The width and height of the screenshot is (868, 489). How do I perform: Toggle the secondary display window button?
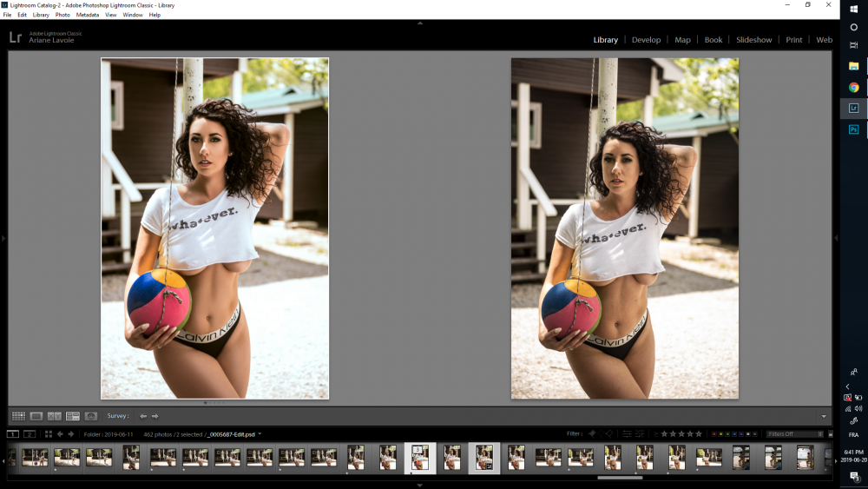[30, 433]
